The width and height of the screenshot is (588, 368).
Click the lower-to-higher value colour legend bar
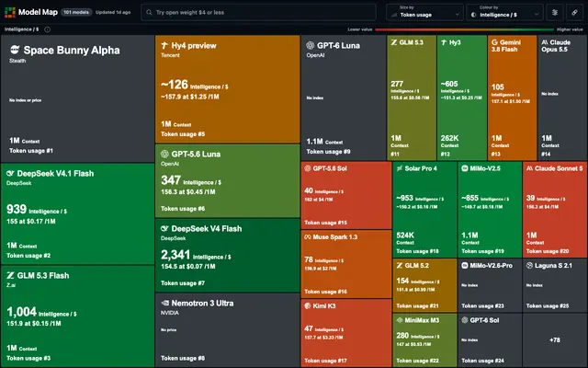click(464, 29)
